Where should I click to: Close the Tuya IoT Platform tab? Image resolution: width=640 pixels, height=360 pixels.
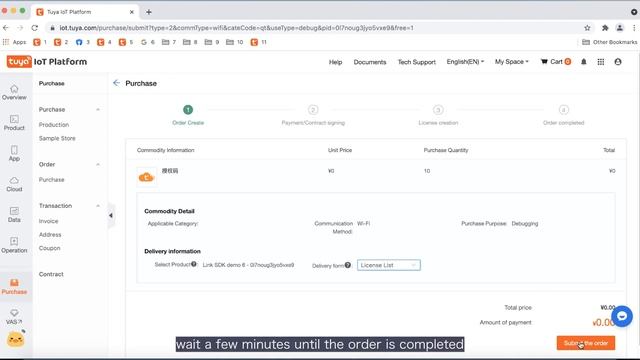131,12
